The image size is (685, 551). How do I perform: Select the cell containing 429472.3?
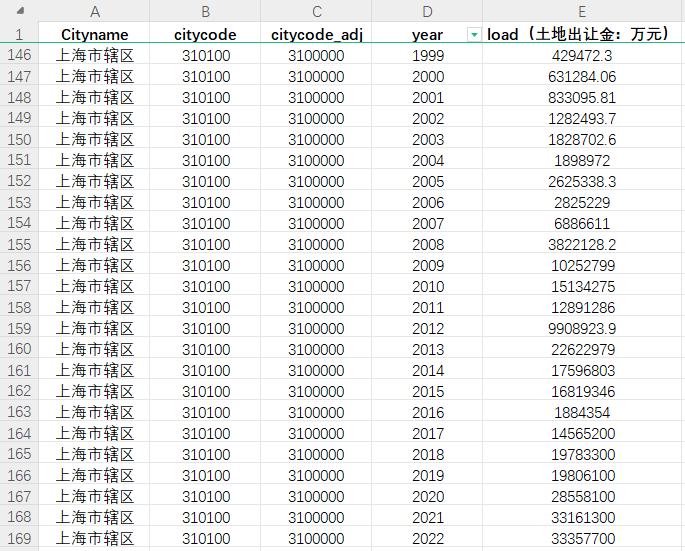coord(582,55)
